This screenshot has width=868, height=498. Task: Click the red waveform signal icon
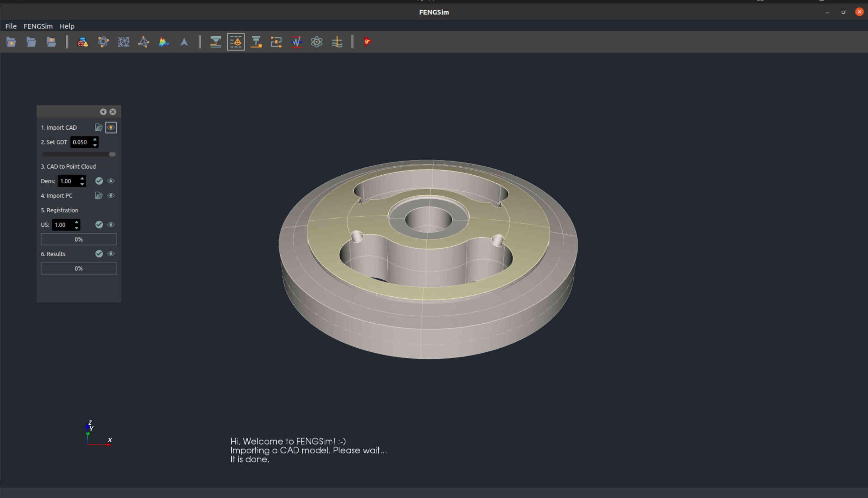tap(296, 42)
